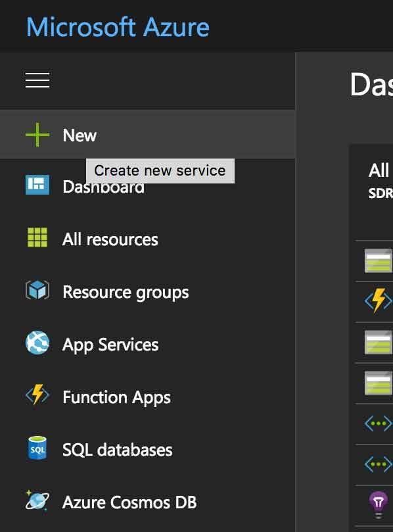Open the App Services menu label
This screenshot has height=532, width=393.
pyautogui.click(x=110, y=345)
